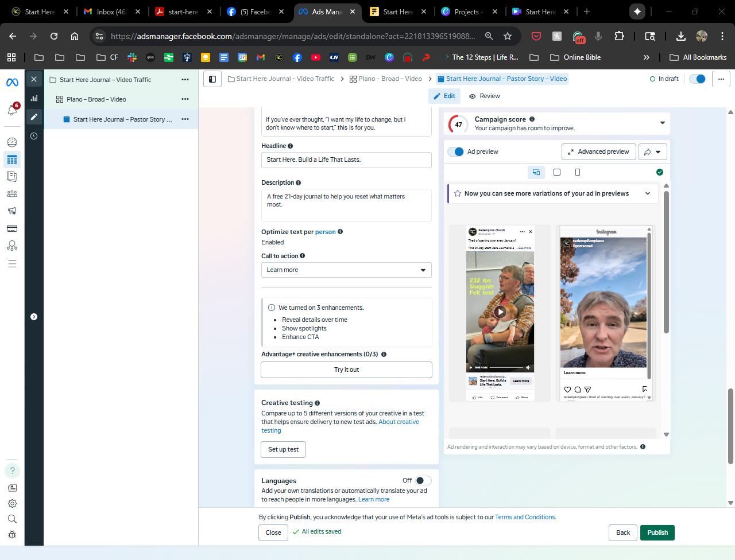735x560 pixels.
Task: Turn on the Languages toggle
Action: click(423, 481)
